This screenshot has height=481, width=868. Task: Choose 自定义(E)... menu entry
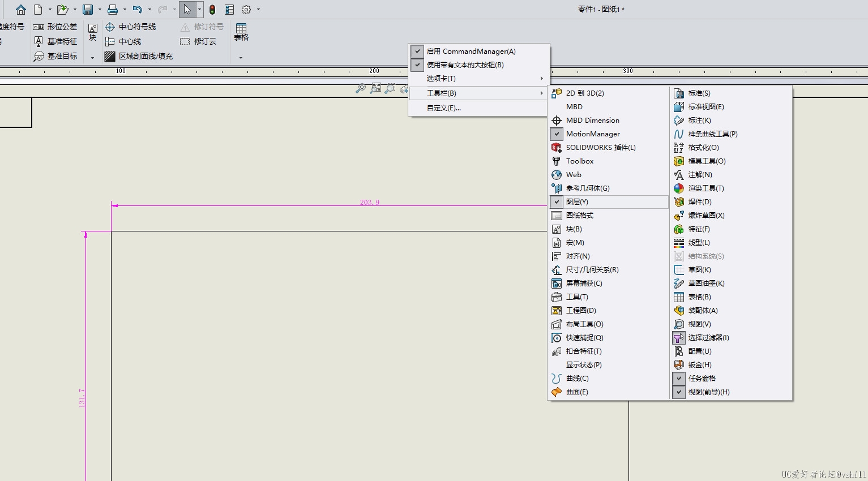pos(478,108)
